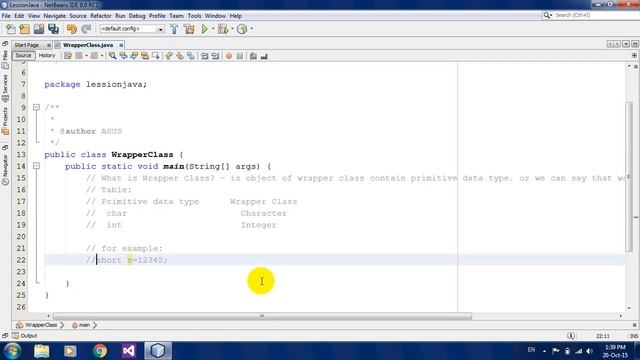Open the Run menu
Image resolution: width=640 pixels, height=360 pixels.
pyautogui.click(x=120, y=16)
